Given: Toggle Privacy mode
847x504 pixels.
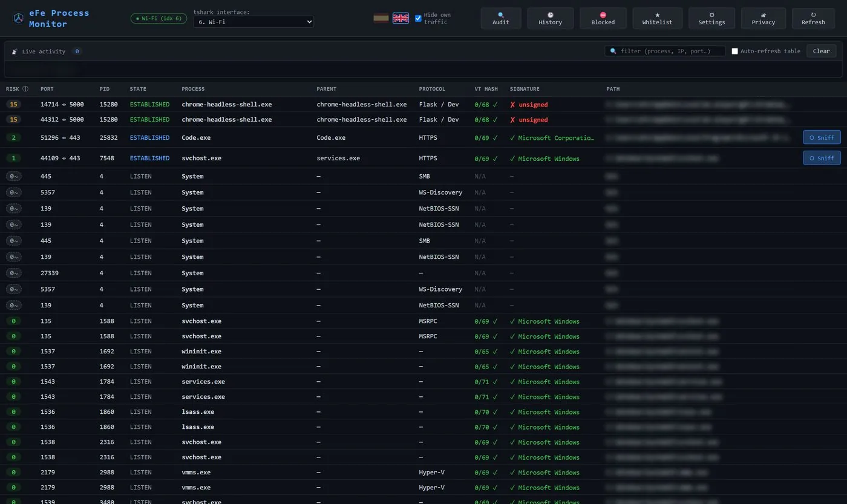Looking at the screenshot, I should [763, 18].
